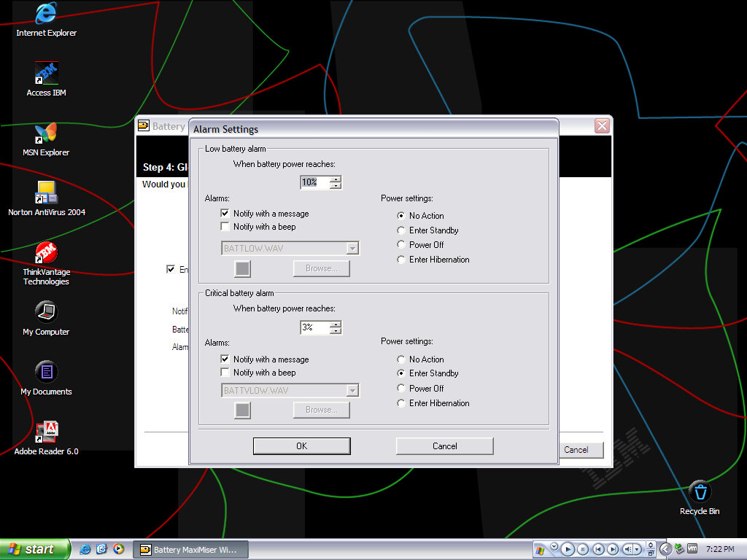
Task: Click the critical battery percentage field
Action: tap(314, 328)
